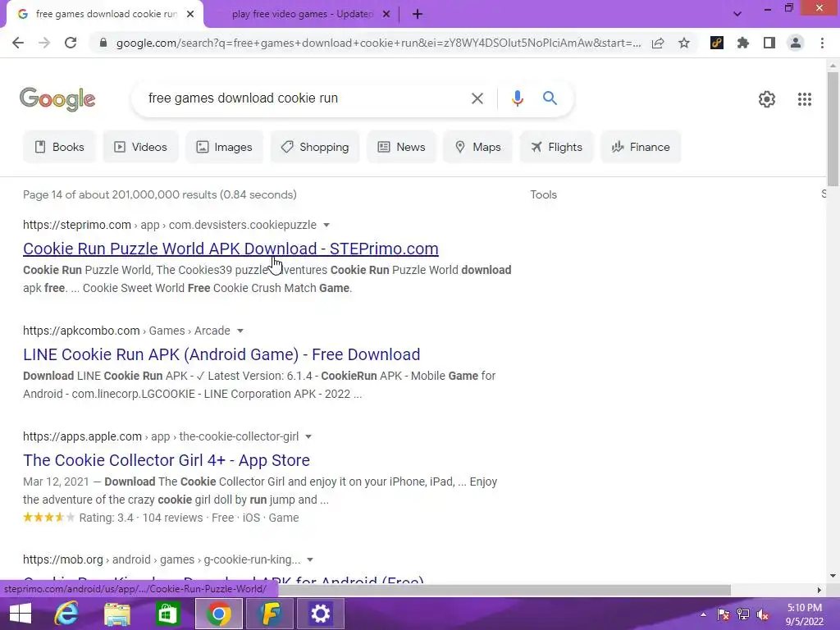Click vertical scrollbar down arrow
This screenshot has width=840, height=630.
833,576
